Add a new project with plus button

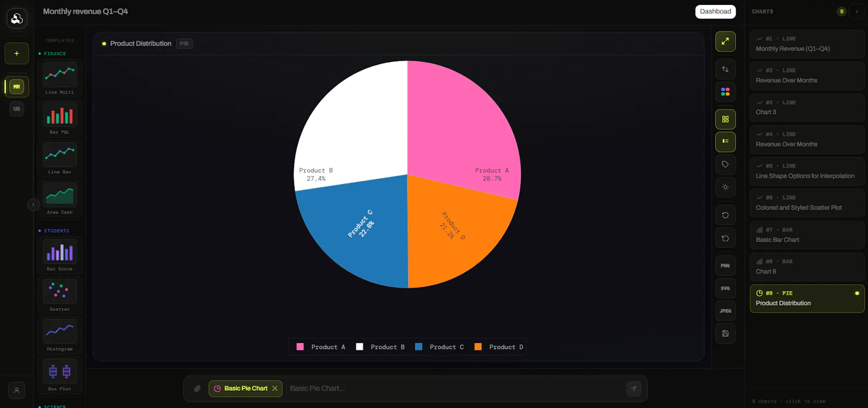[x=17, y=54]
